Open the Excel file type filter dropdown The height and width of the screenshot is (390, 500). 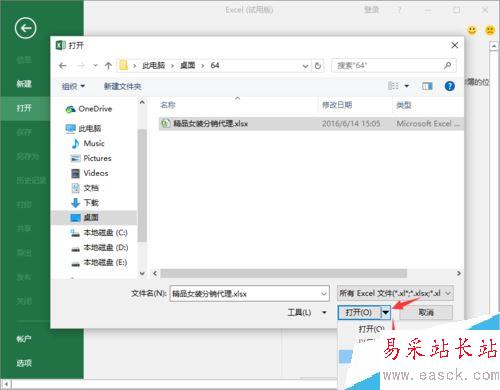coord(395,293)
